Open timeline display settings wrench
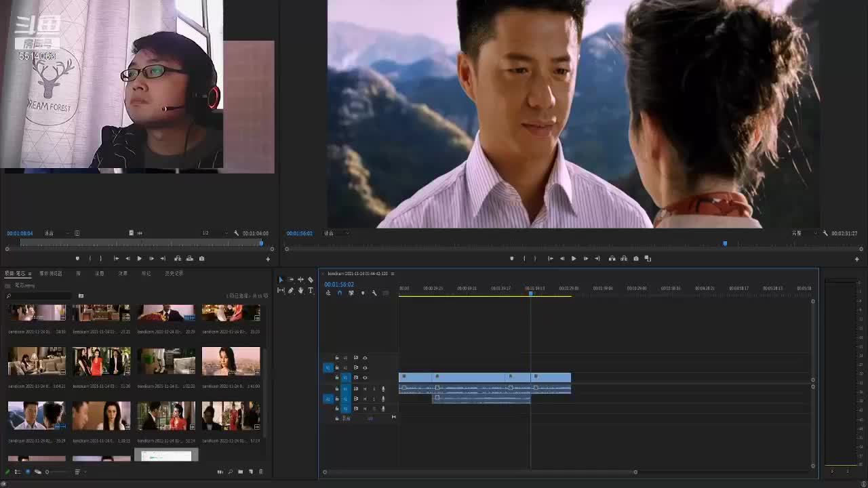 pos(374,293)
